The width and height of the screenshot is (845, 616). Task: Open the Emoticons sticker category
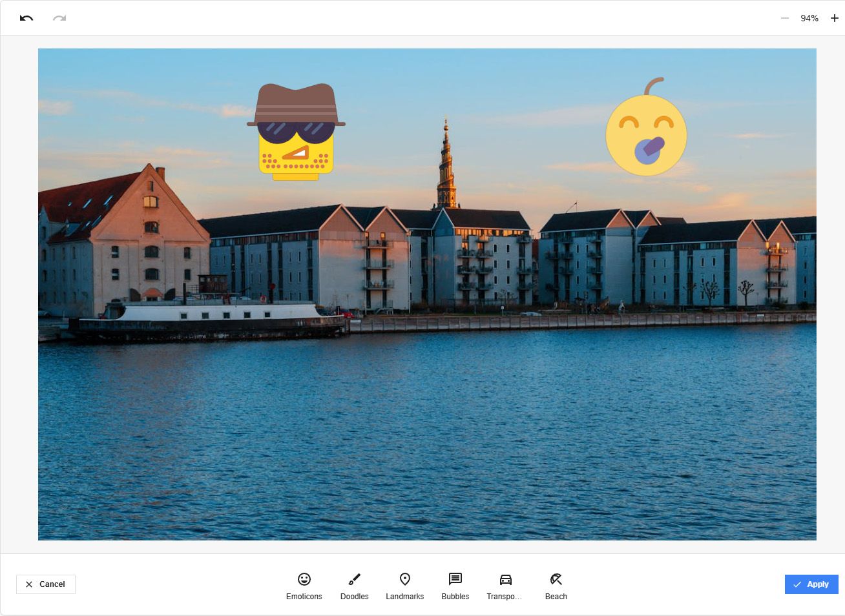tap(304, 586)
